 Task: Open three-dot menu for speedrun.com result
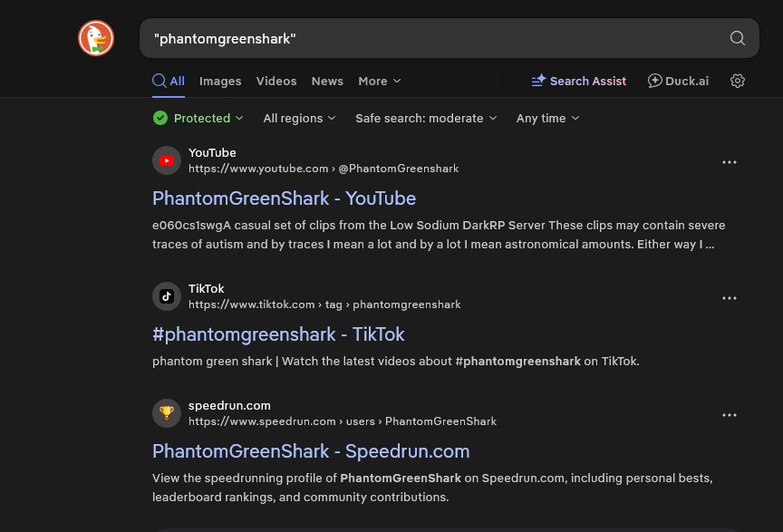[729, 415]
